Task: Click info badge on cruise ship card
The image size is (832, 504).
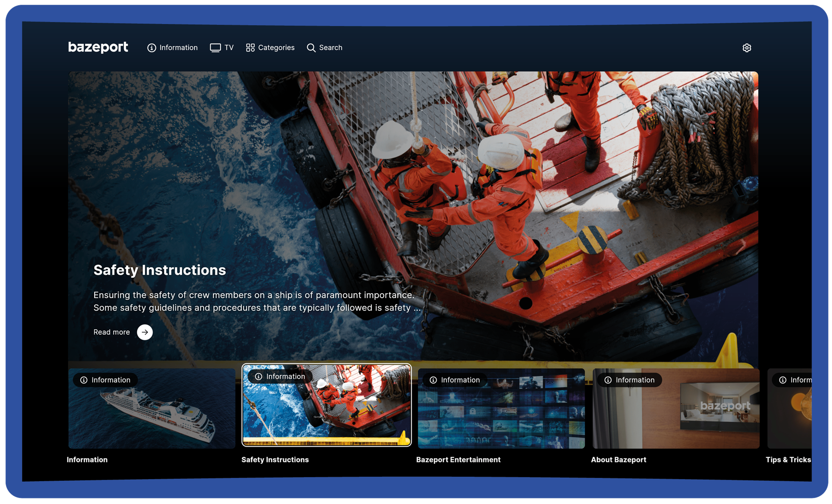Action: pyautogui.click(x=105, y=380)
